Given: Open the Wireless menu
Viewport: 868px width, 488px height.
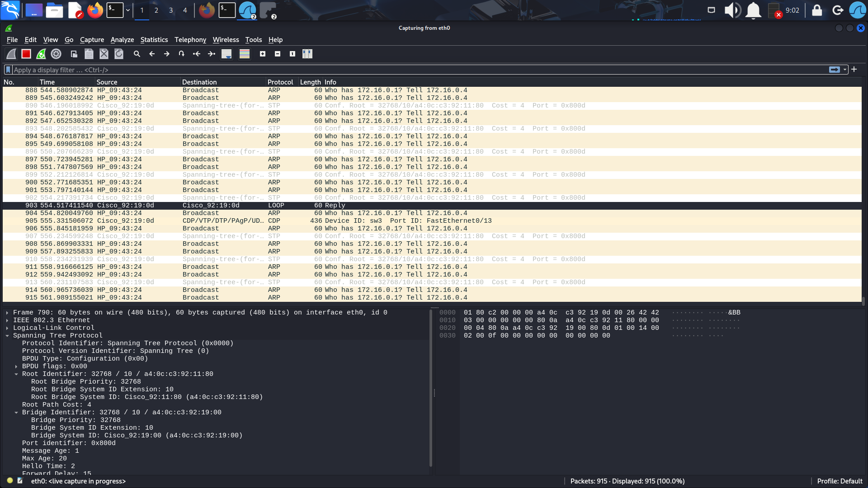Looking at the screenshot, I should 226,40.
